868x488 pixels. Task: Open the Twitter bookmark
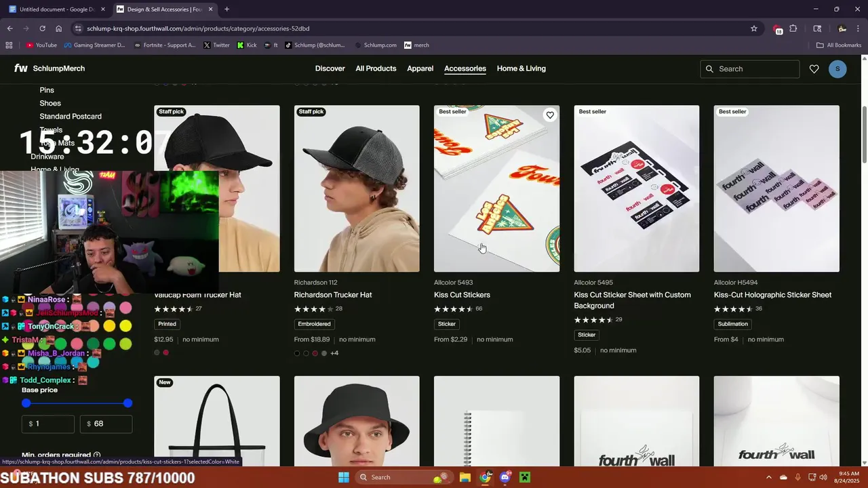click(x=216, y=45)
